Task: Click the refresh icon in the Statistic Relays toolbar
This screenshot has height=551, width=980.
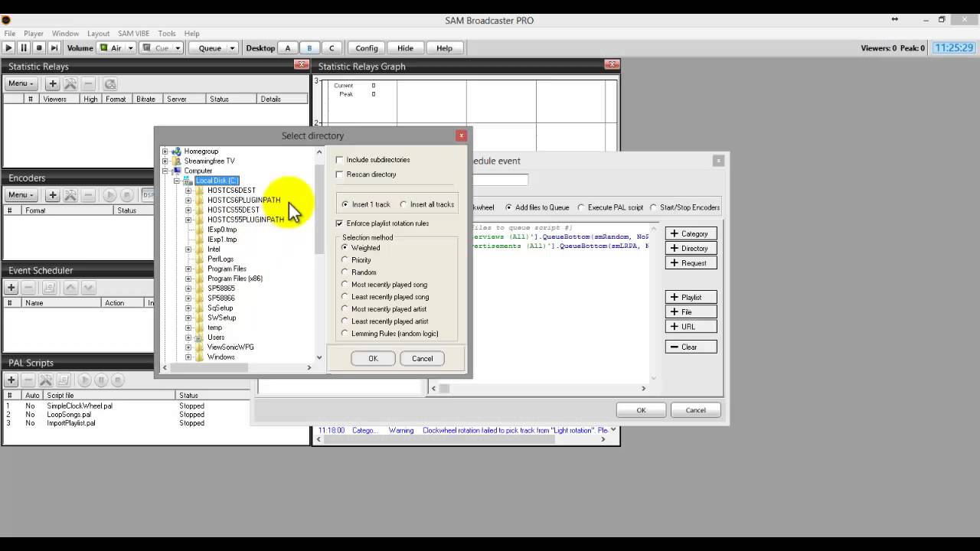Action: point(110,83)
